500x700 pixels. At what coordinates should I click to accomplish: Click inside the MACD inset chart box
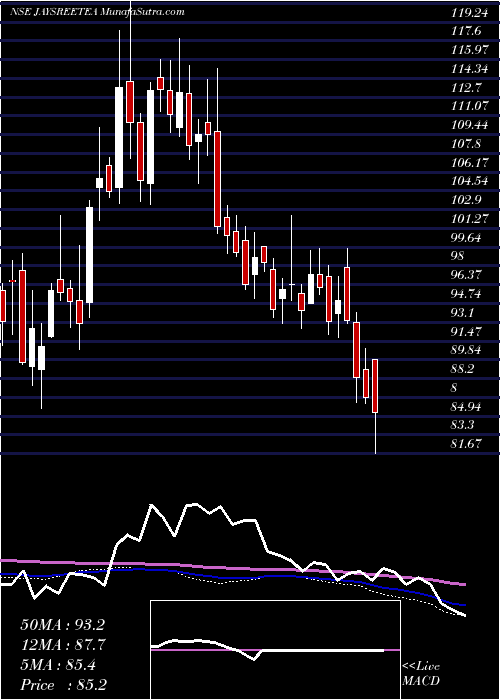click(x=275, y=650)
